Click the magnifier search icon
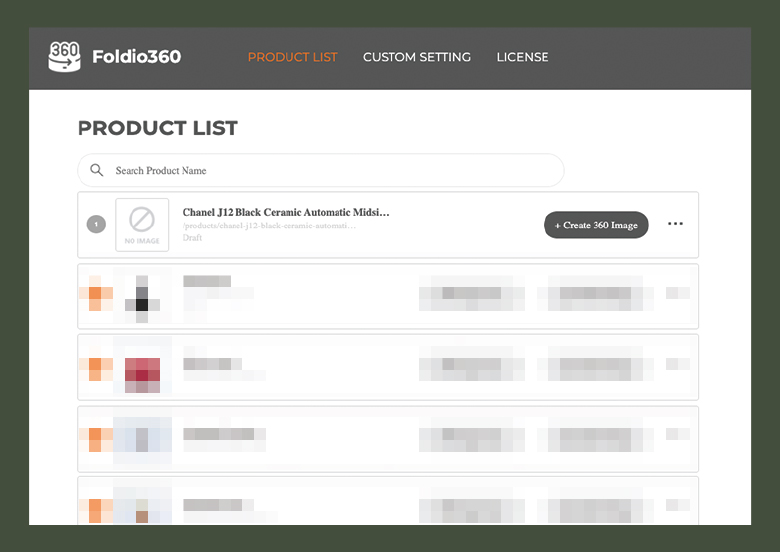This screenshot has width=780, height=552. [97, 170]
